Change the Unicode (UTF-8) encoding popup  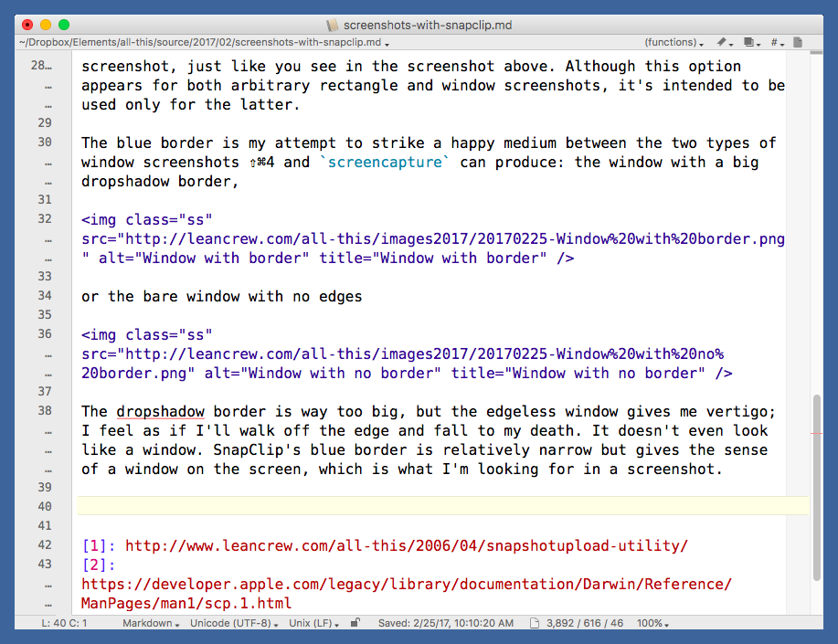(234, 623)
